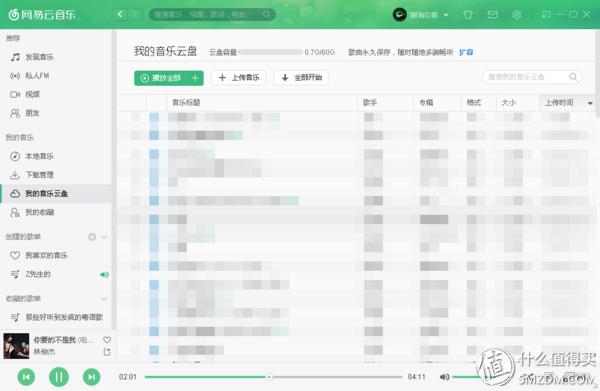Open the messages envelope icon

492,15
